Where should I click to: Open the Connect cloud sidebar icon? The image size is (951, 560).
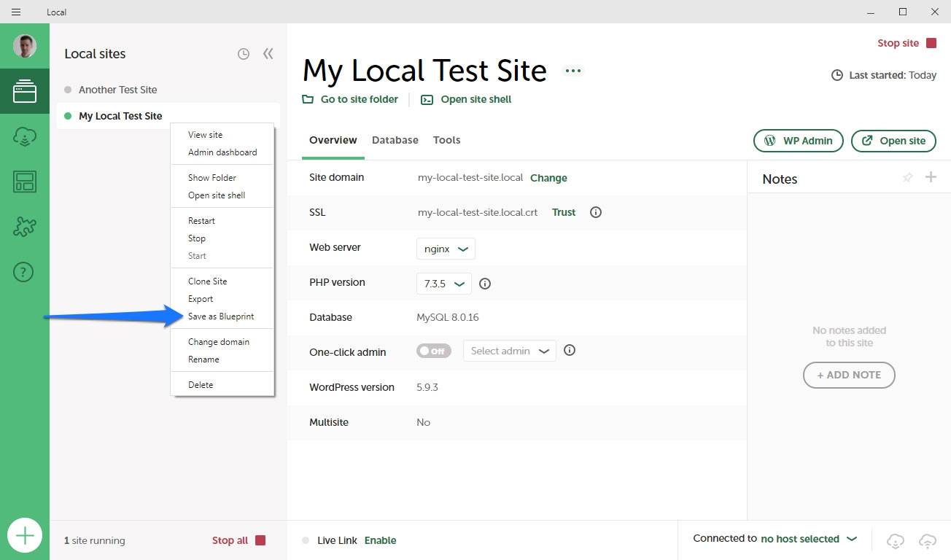point(25,136)
